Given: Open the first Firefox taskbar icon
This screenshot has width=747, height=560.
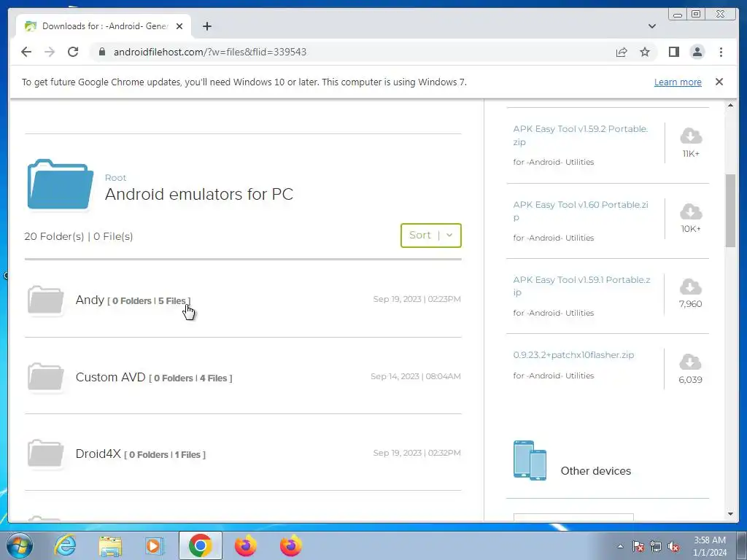Looking at the screenshot, I should click(246, 545).
